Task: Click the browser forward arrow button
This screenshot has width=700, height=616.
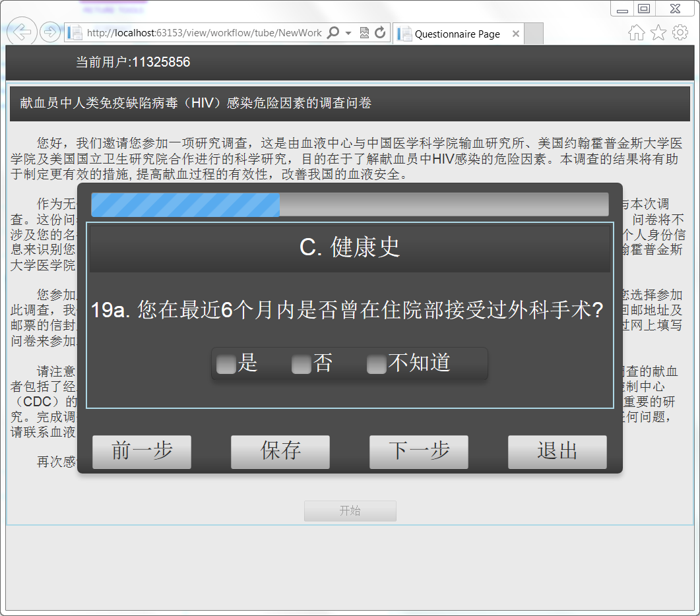Action: pos(49,32)
